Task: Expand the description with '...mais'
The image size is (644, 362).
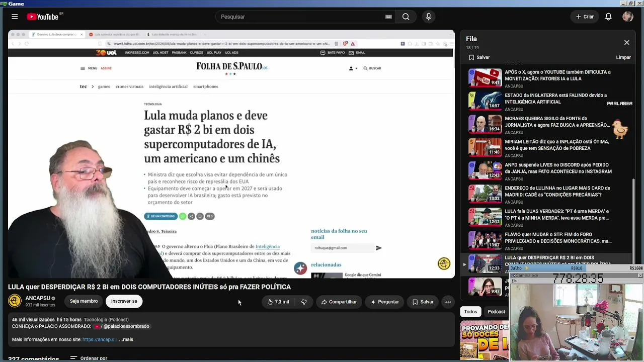Action: [x=126, y=339]
